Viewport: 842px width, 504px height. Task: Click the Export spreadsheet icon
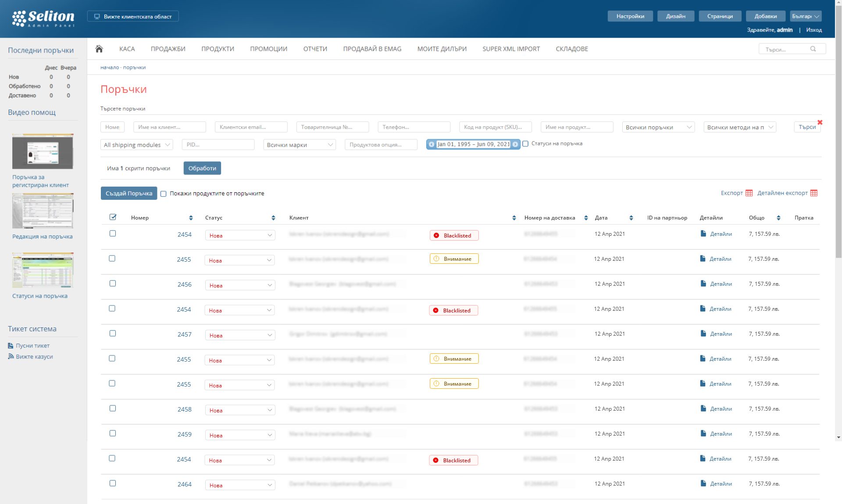(x=749, y=193)
